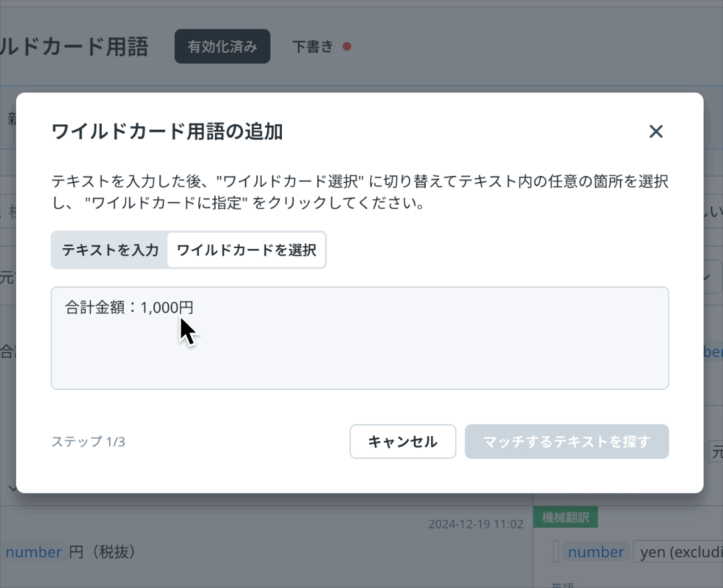Screen dimensions: 723x588
Task: Click the ステップ 1/3 step indicator
Action: coord(88,442)
